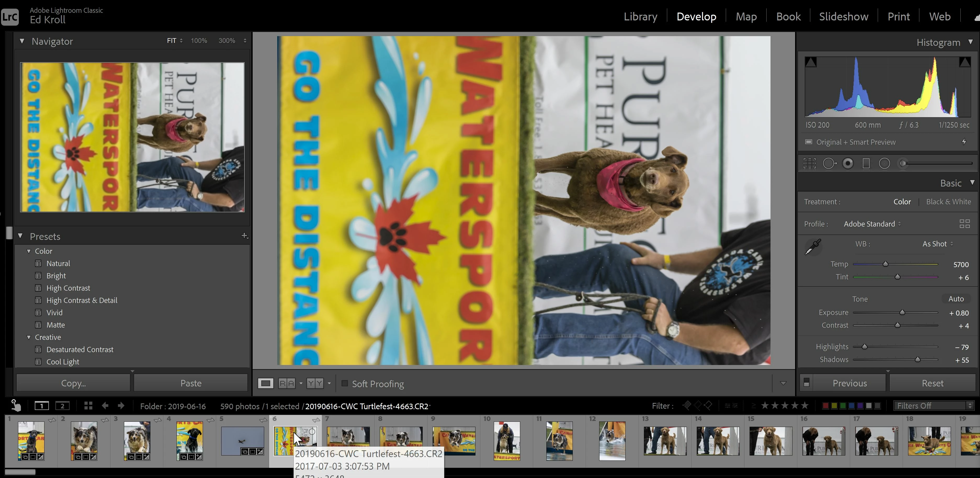Switch treatment to Black & White

(x=948, y=202)
